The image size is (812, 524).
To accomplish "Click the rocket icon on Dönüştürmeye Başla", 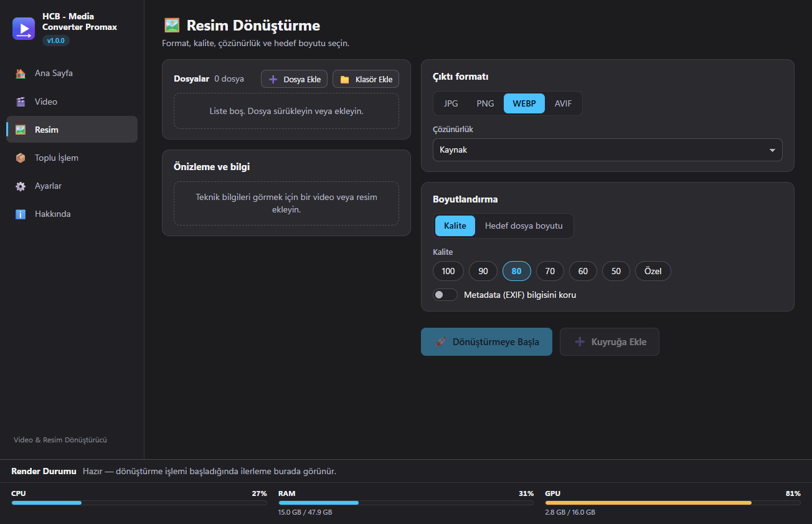I will [441, 341].
